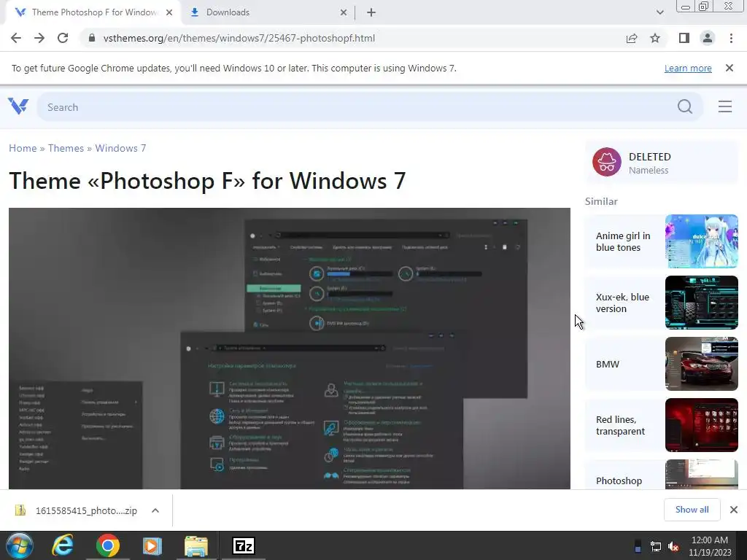Image resolution: width=747 pixels, height=560 pixels.
Task: Click the Learn more link
Action: [x=688, y=68]
